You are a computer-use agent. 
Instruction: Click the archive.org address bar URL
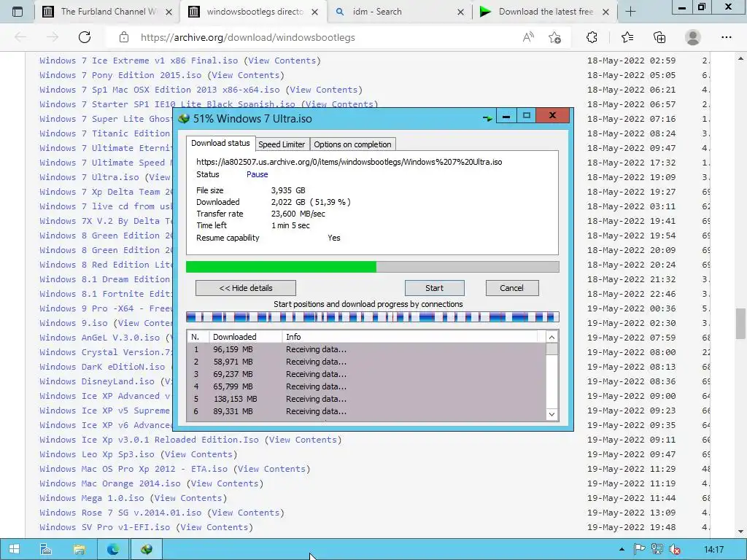(x=248, y=37)
